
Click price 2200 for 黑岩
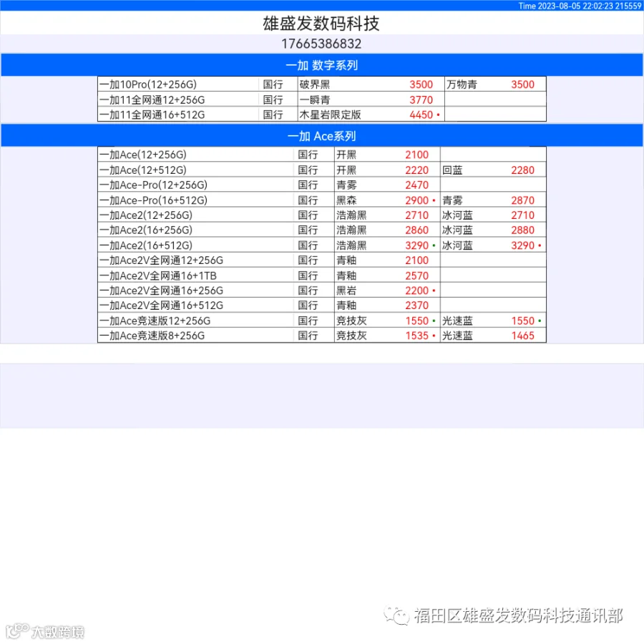pos(417,291)
